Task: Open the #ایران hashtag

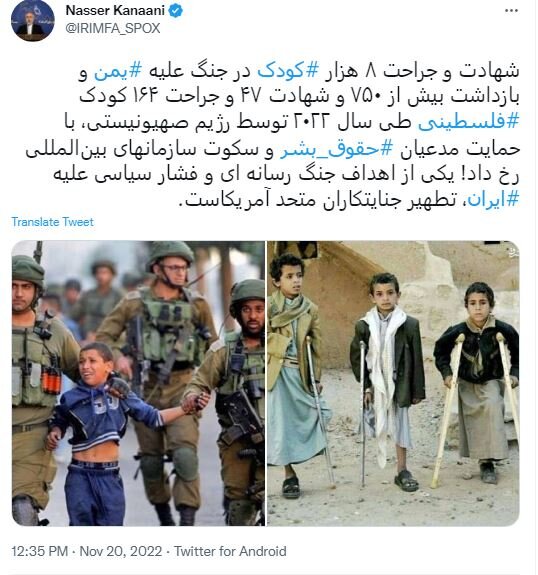Action: (494, 199)
